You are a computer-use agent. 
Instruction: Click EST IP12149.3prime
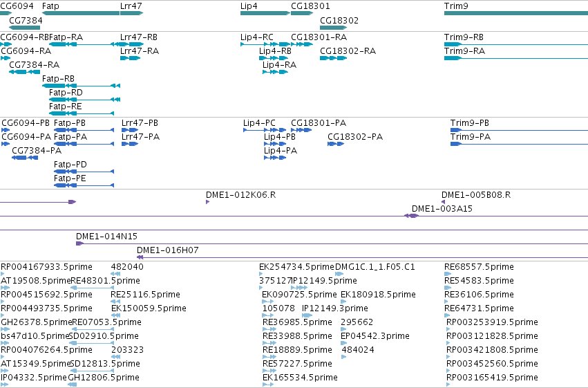[334, 309]
